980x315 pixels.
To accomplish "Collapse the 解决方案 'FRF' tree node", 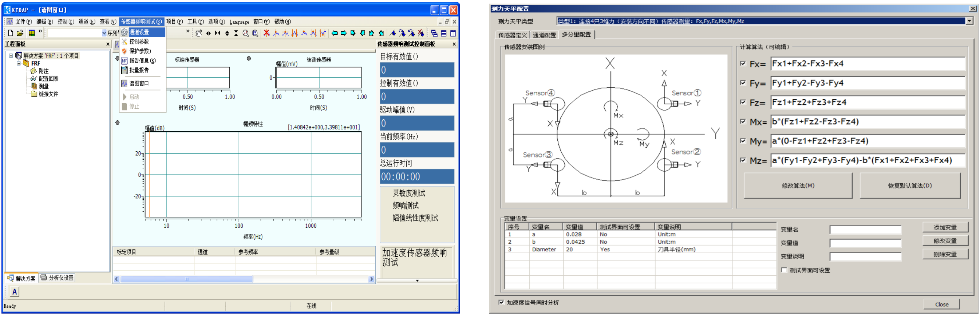I will (x=11, y=56).
